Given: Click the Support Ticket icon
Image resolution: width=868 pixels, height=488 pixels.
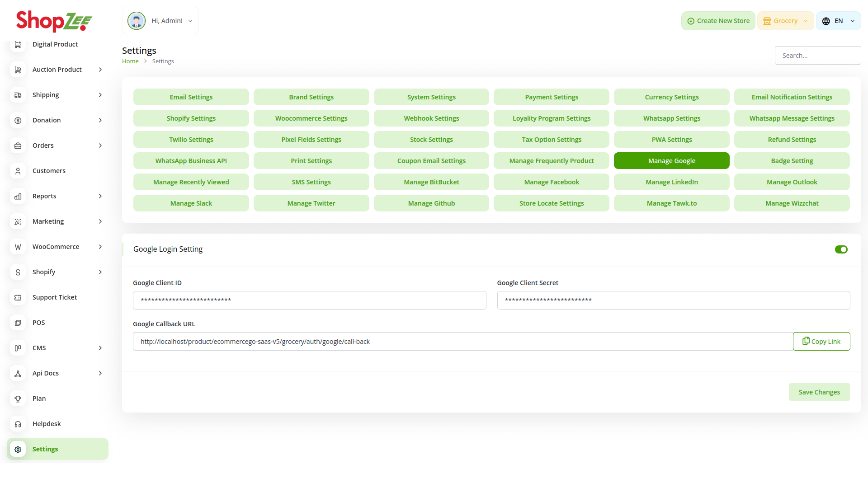Looking at the screenshot, I should (x=18, y=297).
